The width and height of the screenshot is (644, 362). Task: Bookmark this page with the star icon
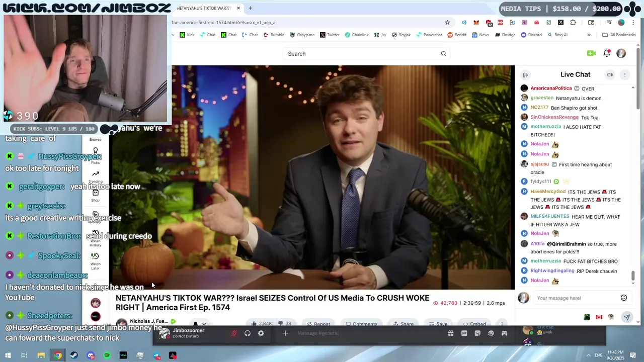tap(447, 23)
